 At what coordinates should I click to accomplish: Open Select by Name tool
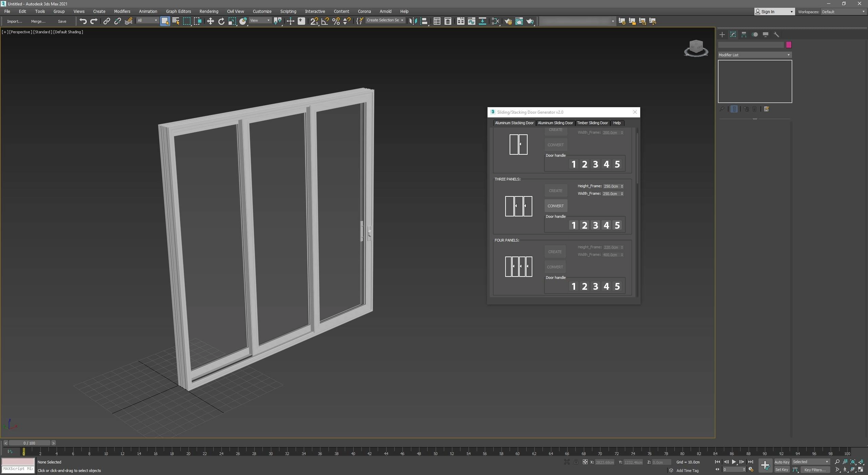[176, 21]
